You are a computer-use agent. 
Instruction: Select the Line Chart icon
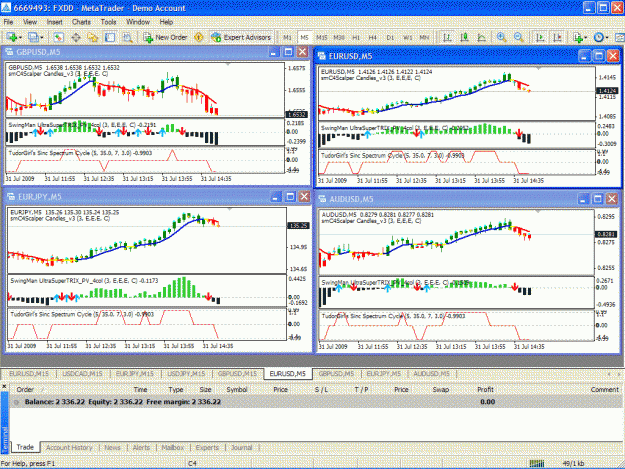tap(482, 37)
